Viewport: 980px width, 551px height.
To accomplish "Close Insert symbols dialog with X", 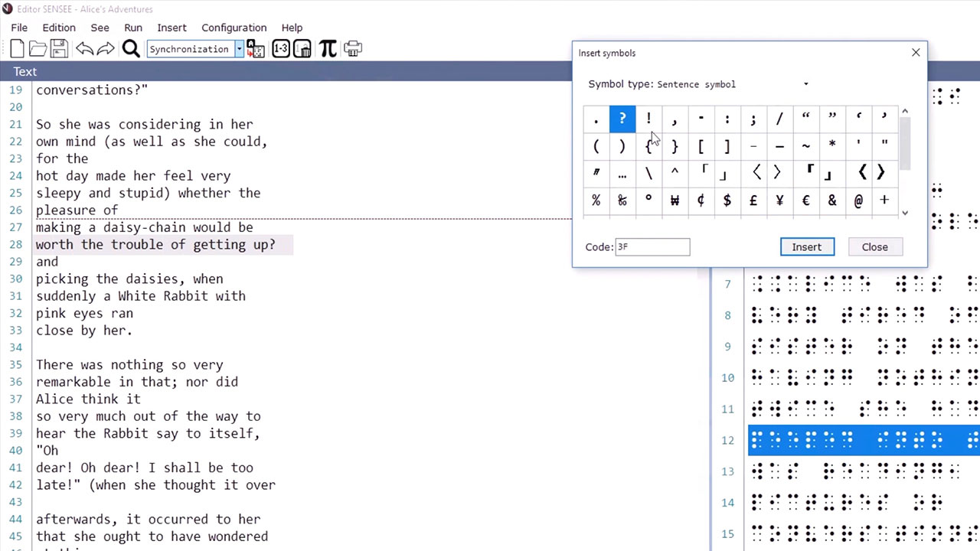I will point(916,53).
